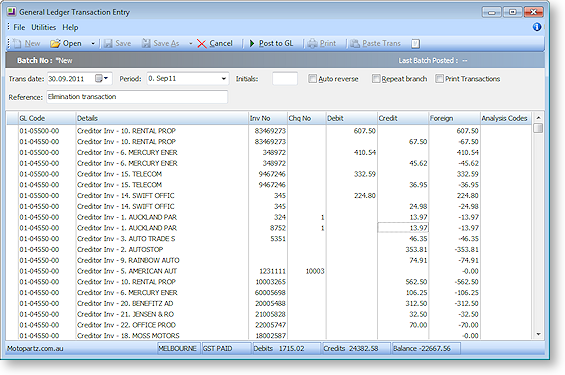Viewport: 565px width, 375px height.
Task: Expand the Open button dropdown arrow
Action: [x=93, y=44]
